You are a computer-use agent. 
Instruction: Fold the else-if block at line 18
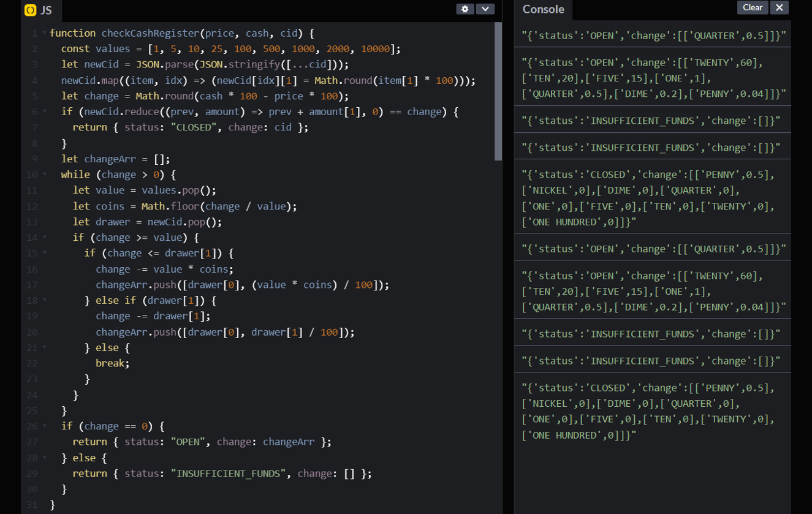(44, 301)
